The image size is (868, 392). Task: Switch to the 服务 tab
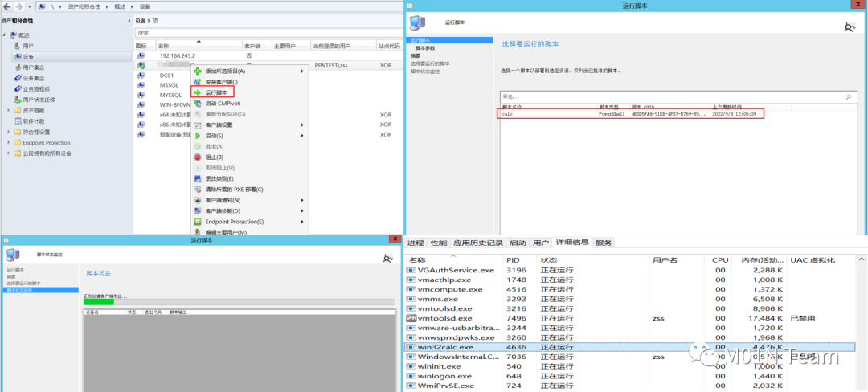tap(604, 243)
